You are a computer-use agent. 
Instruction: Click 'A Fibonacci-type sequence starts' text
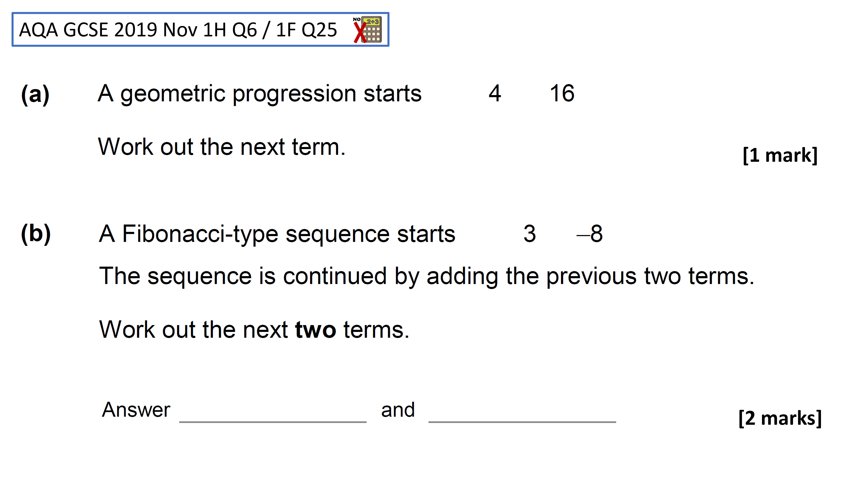(277, 234)
